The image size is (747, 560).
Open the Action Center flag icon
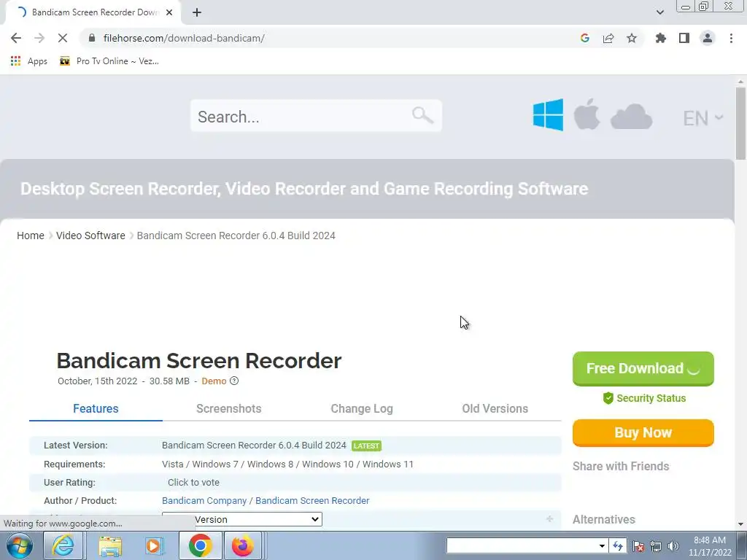pos(638,546)
